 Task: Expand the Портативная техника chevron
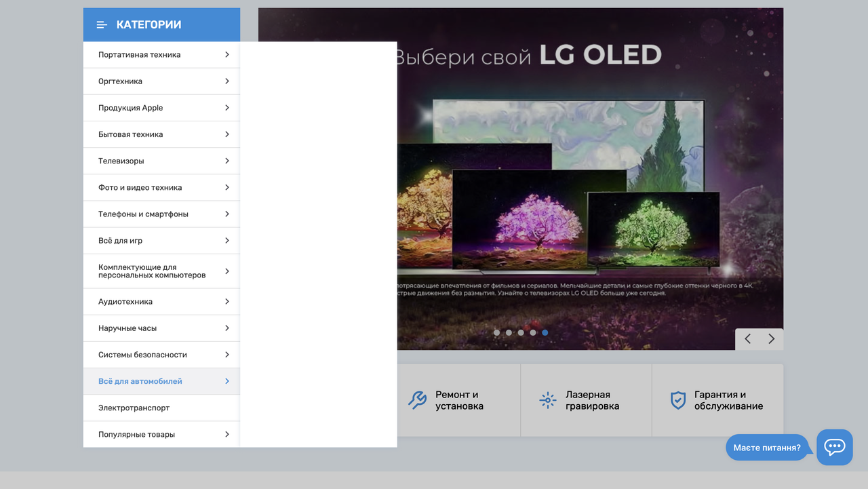click(227, 54)
